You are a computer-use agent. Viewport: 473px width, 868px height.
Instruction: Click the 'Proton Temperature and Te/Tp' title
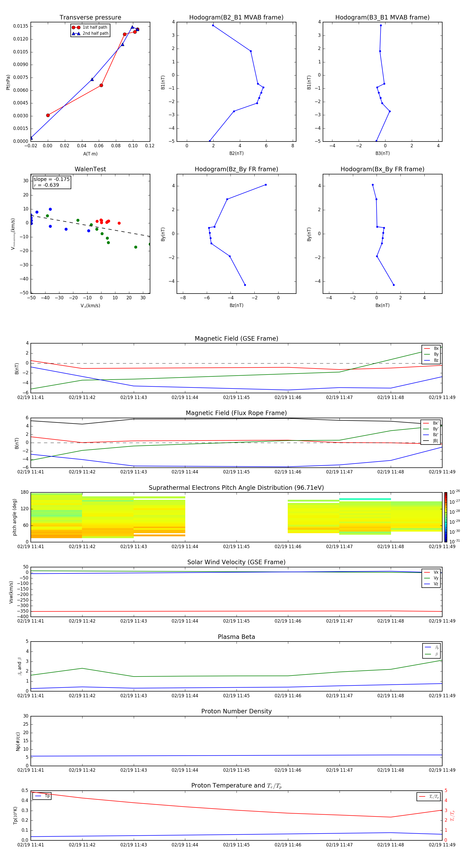(236, 786)
